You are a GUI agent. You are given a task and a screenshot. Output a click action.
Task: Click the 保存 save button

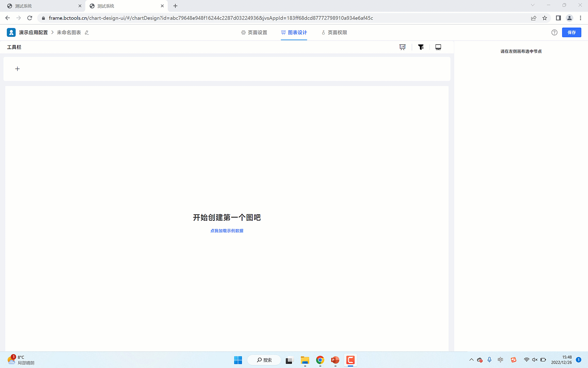tap(572, 32)
